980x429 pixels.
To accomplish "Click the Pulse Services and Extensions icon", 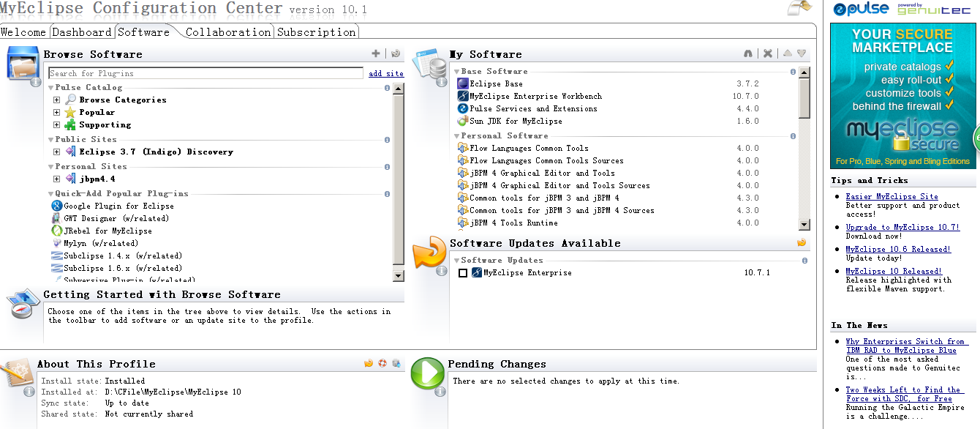I will click(463, 108).
